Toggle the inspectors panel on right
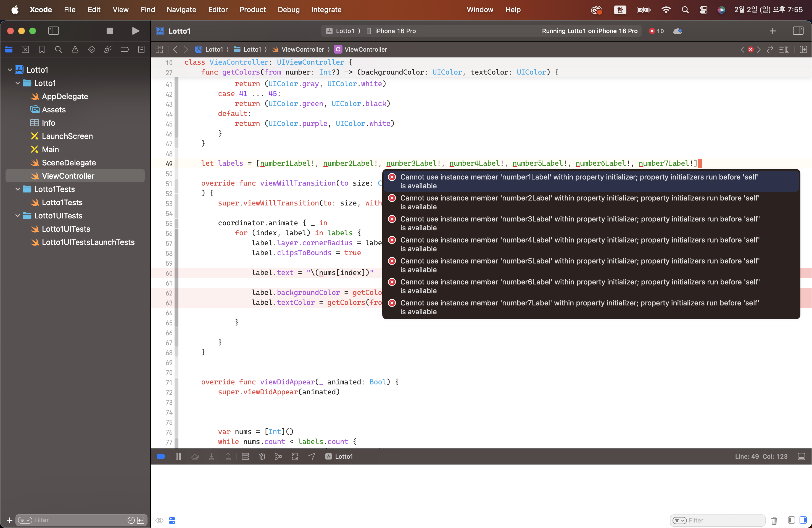812x528 pixels. pyautogui.click(x=798, y=31)
